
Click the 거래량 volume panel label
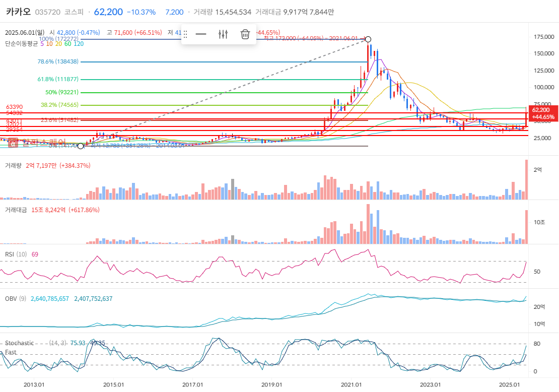coord(13,165)
